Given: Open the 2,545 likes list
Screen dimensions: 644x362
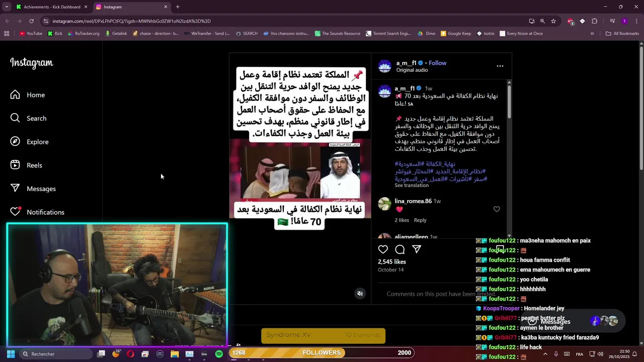Looking at the screenshot, I should coord(392,262).
